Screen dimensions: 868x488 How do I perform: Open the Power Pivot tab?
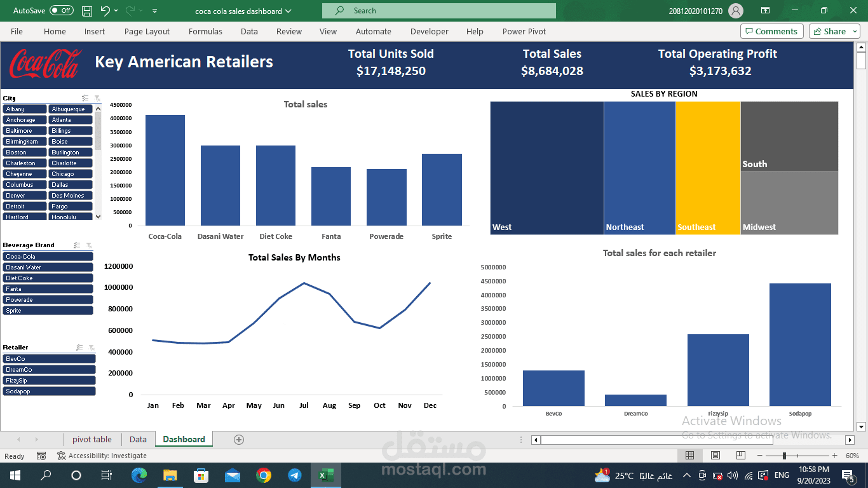[x=524, y=31]
